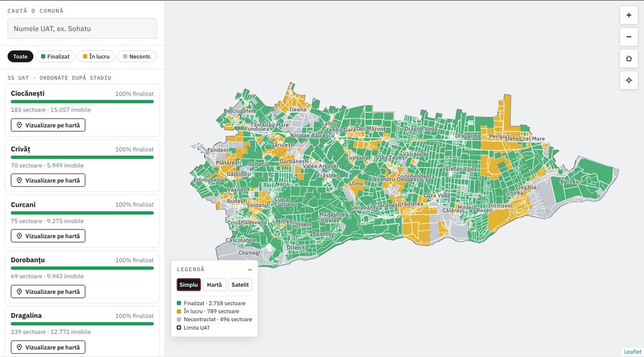Switch basemap to Hartă
This screenshot has width=644, height=357.
coord(214,285)
